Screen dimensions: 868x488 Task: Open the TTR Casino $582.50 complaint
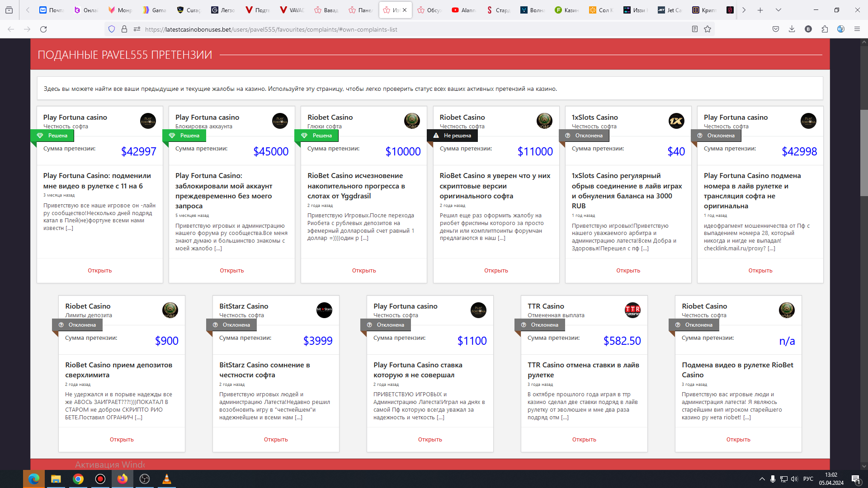[584, 440]
